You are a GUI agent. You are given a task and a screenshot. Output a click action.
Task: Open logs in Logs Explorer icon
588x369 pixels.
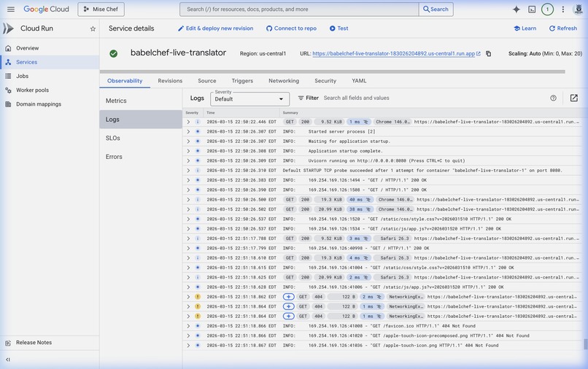(x=573, y=98)
